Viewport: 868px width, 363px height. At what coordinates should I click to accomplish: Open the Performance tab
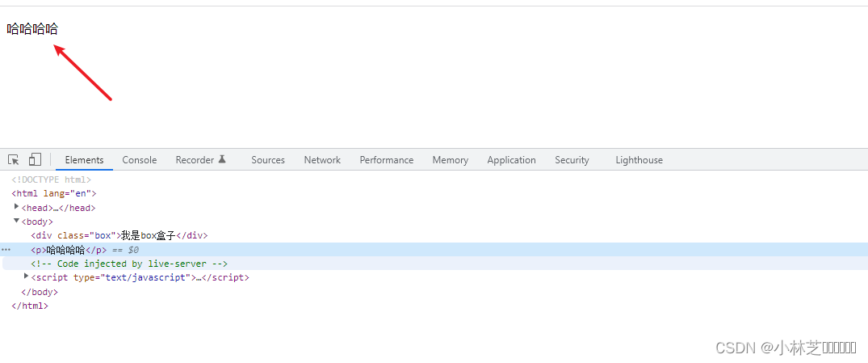coord(387,159)
